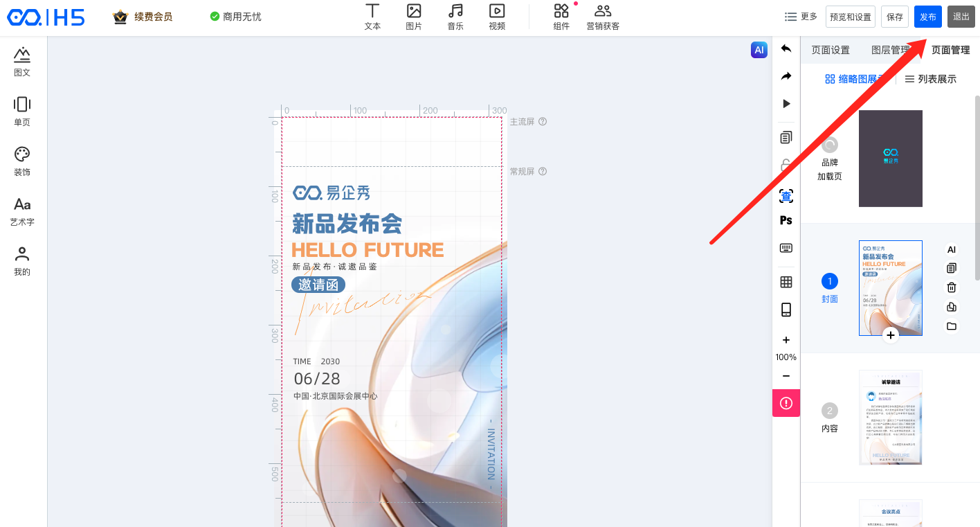Open the 图文 panel in left sidebar
This screenshot has height=527, width=980.
[22, 62]
